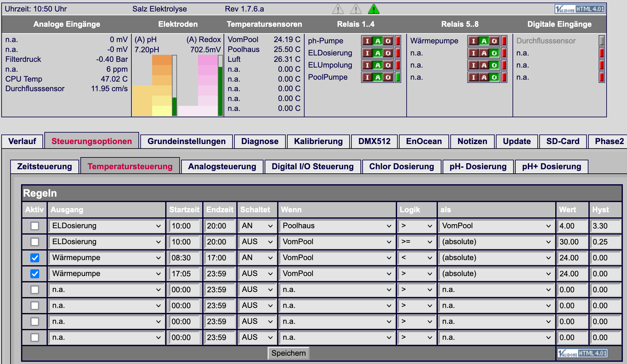Open the Validome HTML 4.01 badge at top
Screen dimensions: 627x364
pyautogui.click(x=580, y=9)
